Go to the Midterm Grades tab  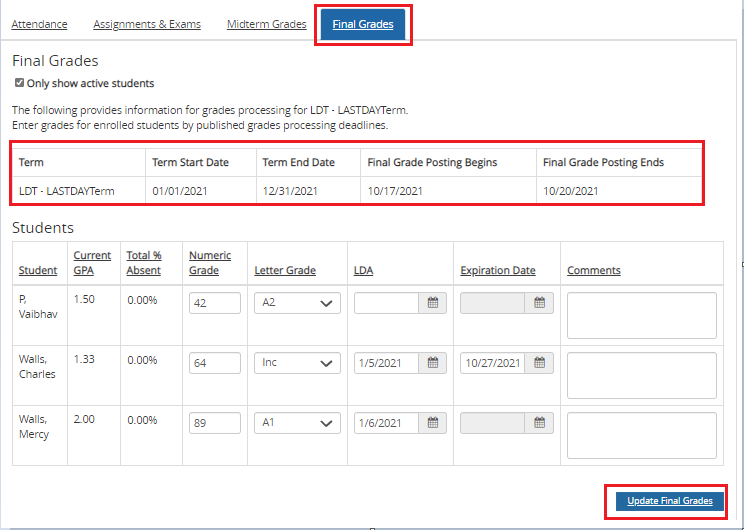[x=266, y=24]
